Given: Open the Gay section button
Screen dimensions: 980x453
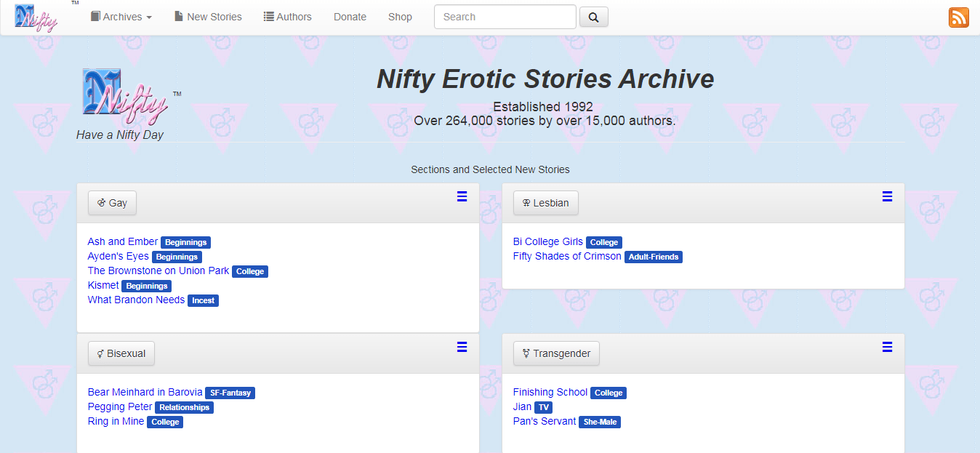Looking at the screenshot, I should (112, 203).
